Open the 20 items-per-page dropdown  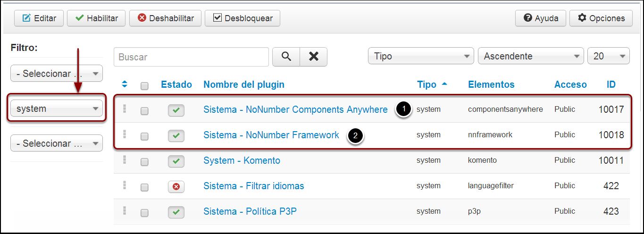click(608, 56)
